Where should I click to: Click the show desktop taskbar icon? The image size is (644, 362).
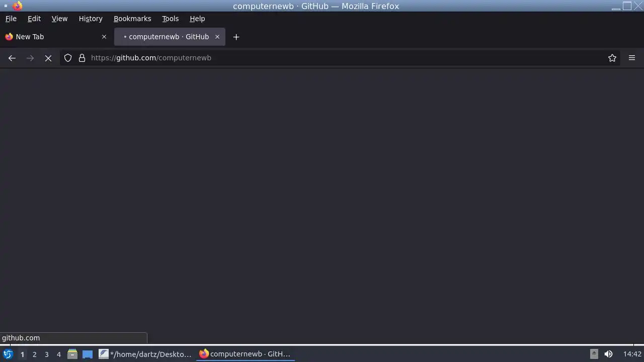(88, 354)
